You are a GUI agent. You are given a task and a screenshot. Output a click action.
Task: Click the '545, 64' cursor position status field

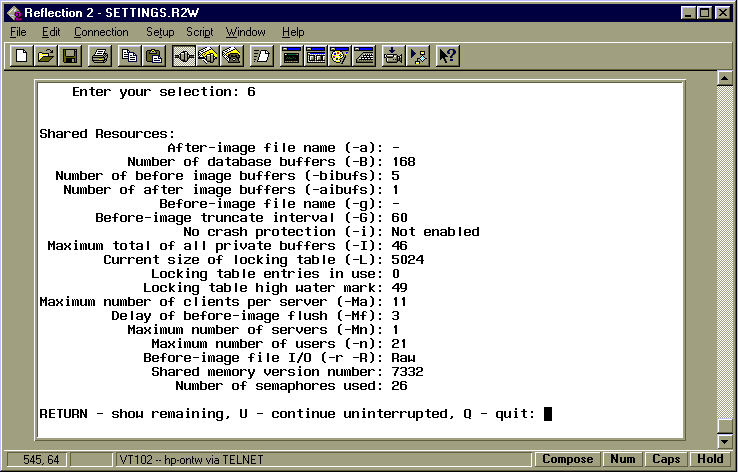point(37,459)
